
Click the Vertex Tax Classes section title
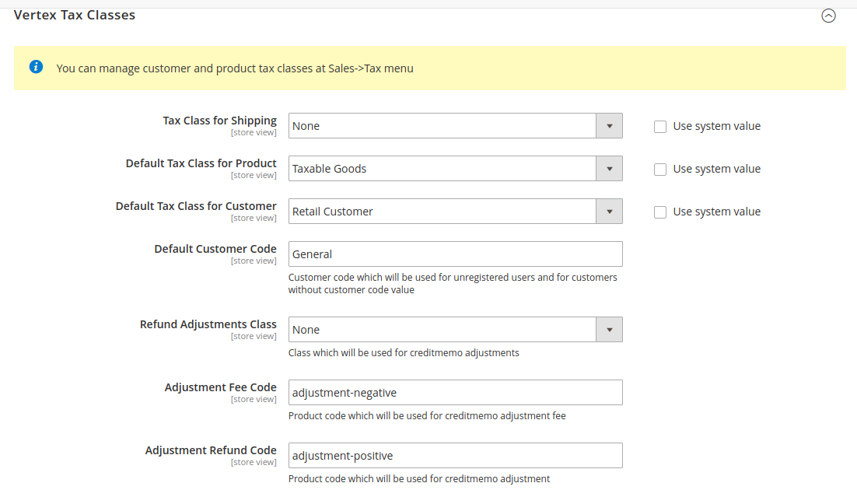(74, 14)
